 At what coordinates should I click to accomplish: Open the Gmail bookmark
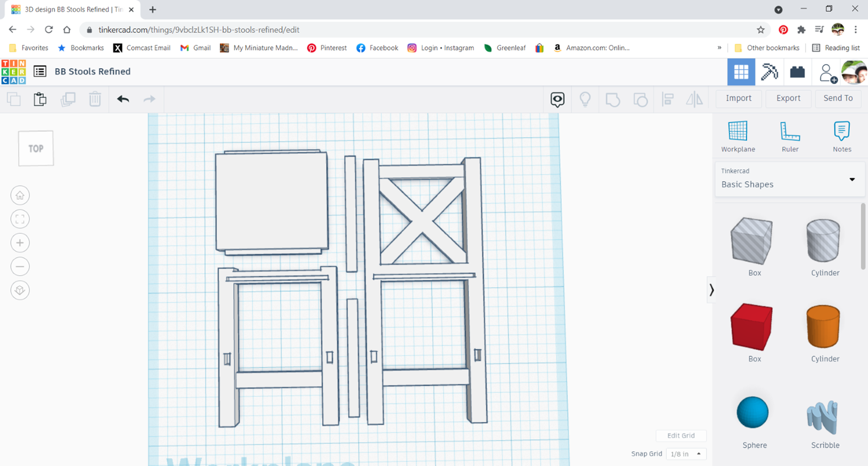pyautogui.click(x=195, y=48)
